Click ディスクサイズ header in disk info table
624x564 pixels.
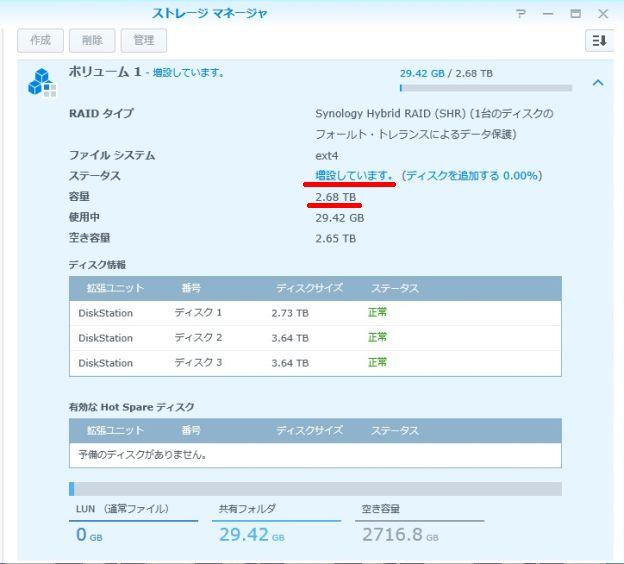pyautogui.click(x=310, y=288)
